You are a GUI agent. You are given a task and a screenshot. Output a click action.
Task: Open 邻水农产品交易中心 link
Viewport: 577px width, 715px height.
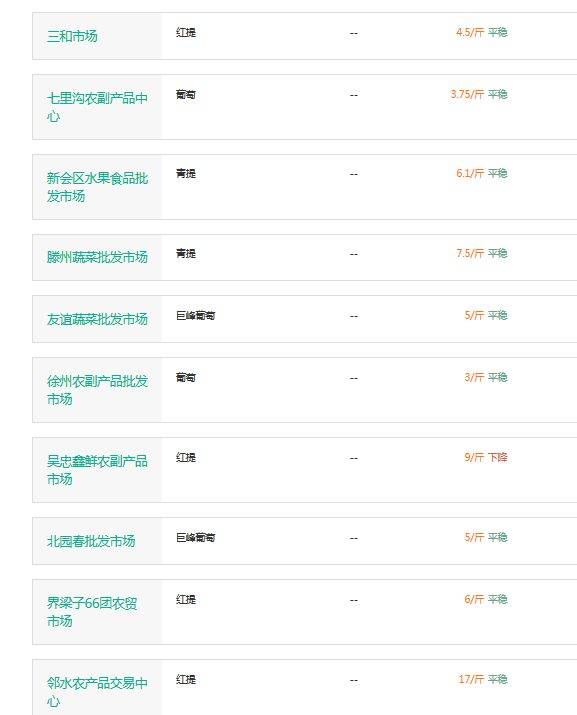[x=97, y=692]
